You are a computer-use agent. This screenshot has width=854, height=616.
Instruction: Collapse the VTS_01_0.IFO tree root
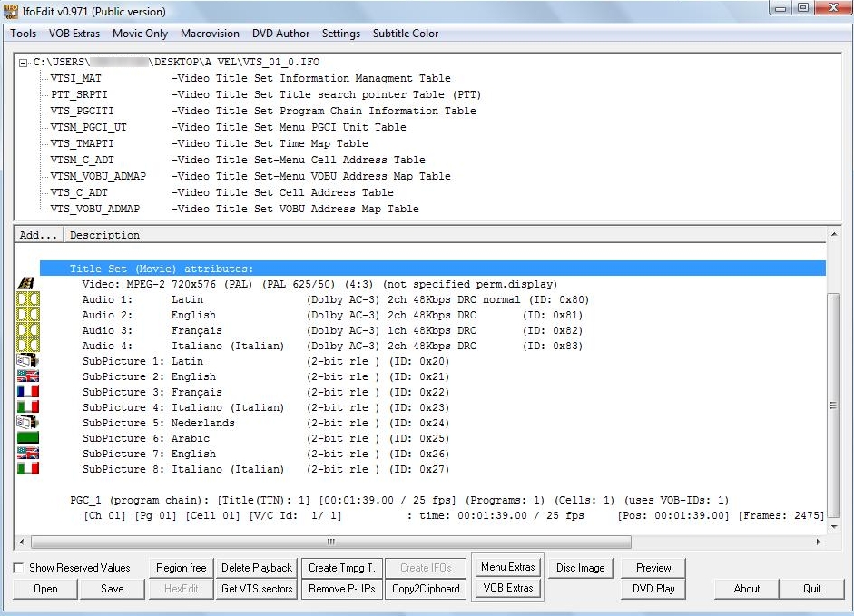[23, 63]
